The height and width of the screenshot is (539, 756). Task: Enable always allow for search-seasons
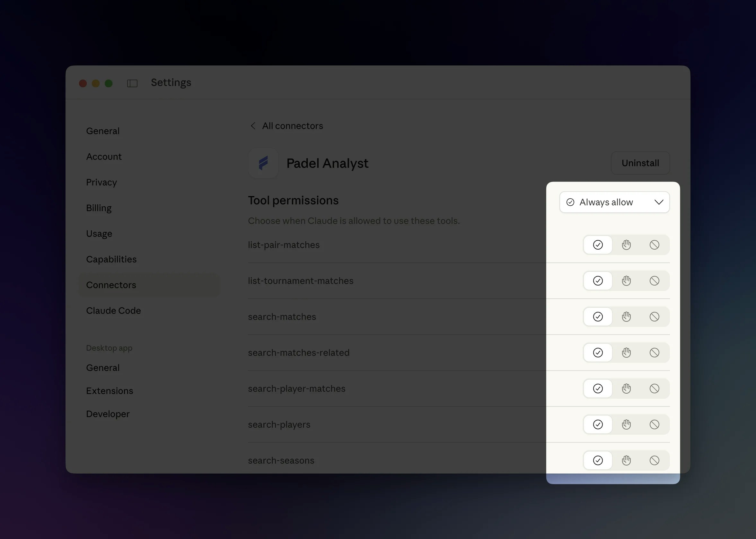pyautogui.click(x=598, y=460)
